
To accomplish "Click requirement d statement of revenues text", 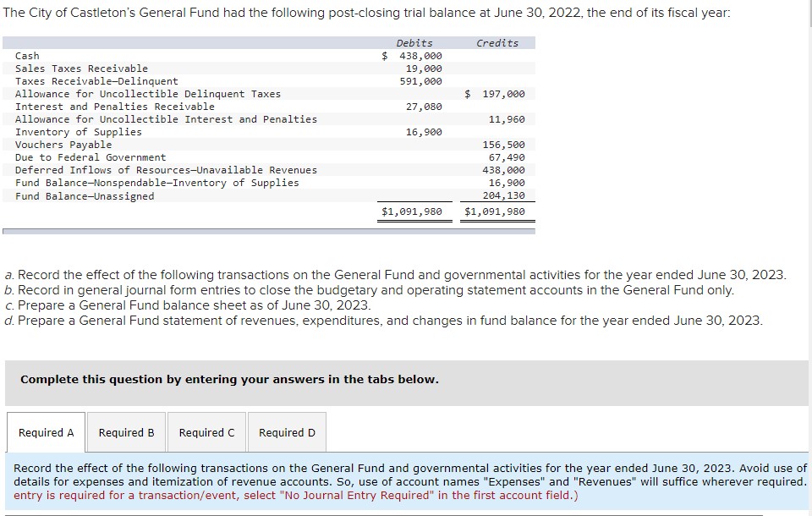I will [383, 321].
